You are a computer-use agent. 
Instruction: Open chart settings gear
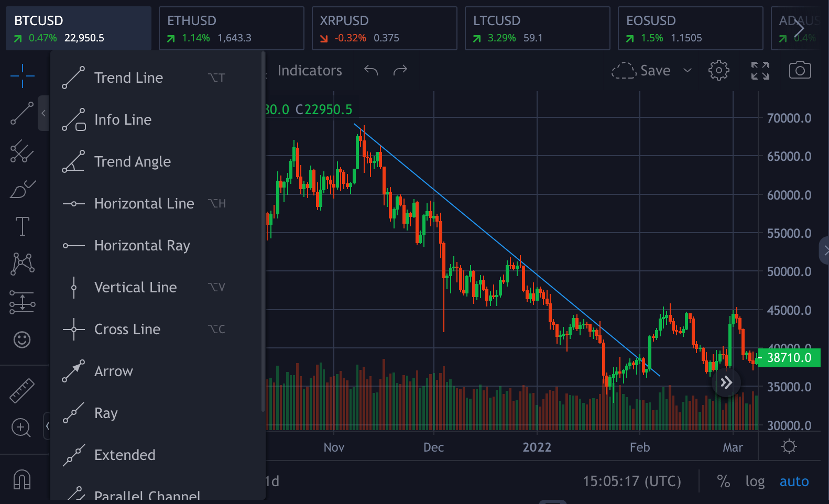(x=718, y=70)
